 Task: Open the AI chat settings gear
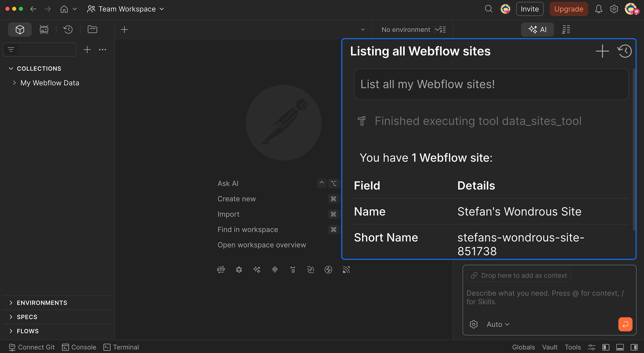[x=474, y=324]
